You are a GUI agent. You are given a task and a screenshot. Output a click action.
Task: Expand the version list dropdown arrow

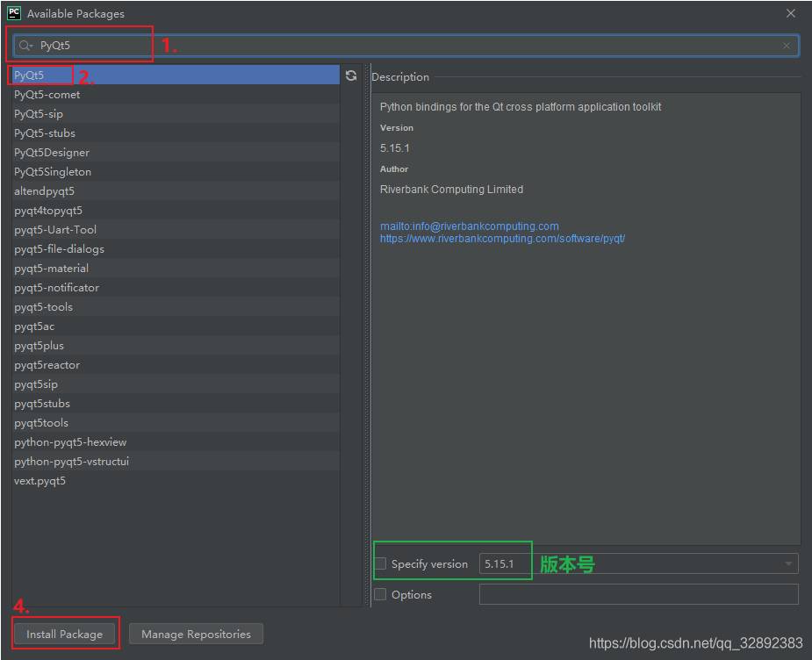pos(787,563)
